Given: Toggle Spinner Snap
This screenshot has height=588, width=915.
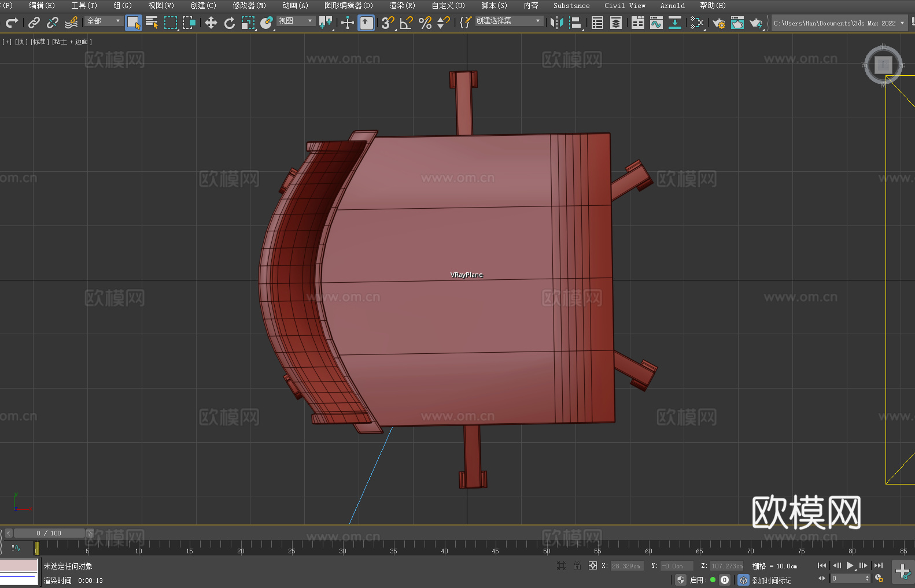Looking at the screenshot, I should 444,23.
